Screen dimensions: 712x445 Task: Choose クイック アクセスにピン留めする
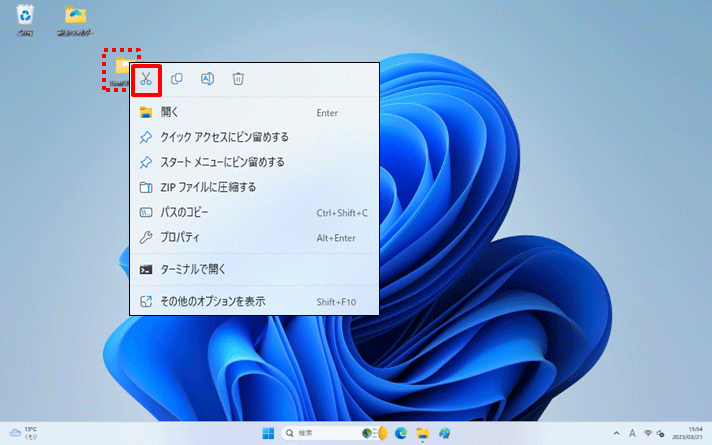[x=254, y=137]
